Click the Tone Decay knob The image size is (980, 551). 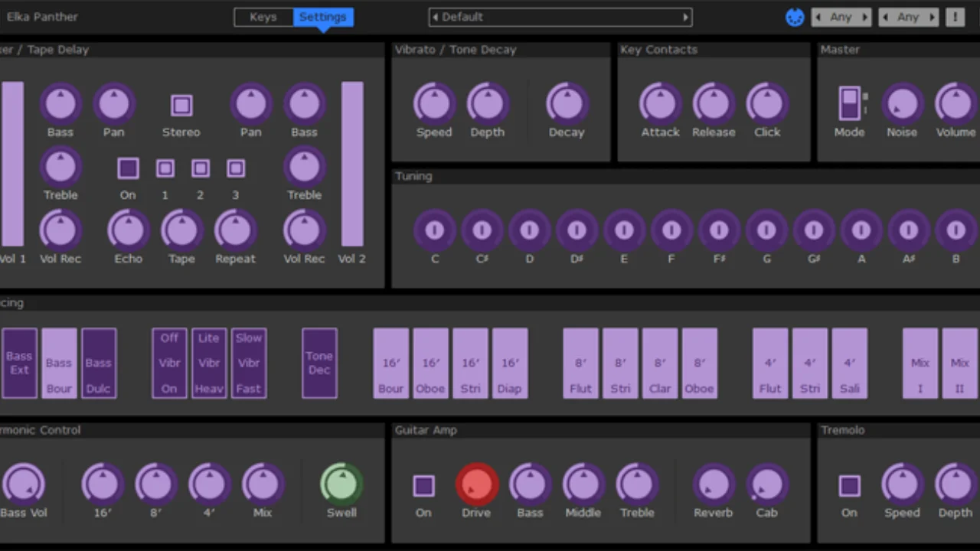coord(567,103)
